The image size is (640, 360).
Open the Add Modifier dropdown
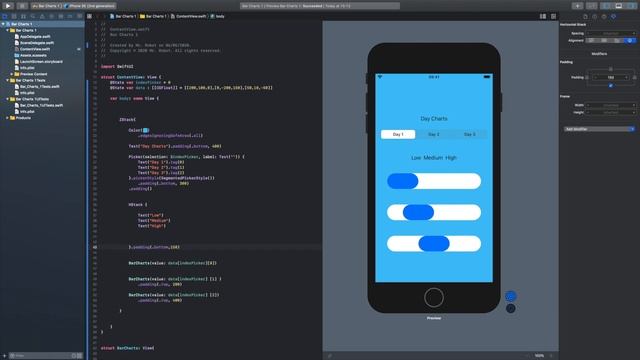point(599,129)
